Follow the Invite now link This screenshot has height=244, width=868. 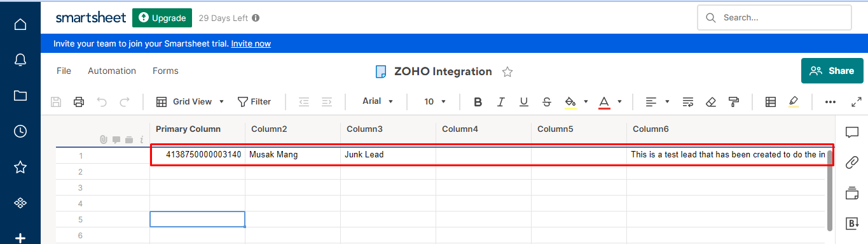[x=251, y=44]
